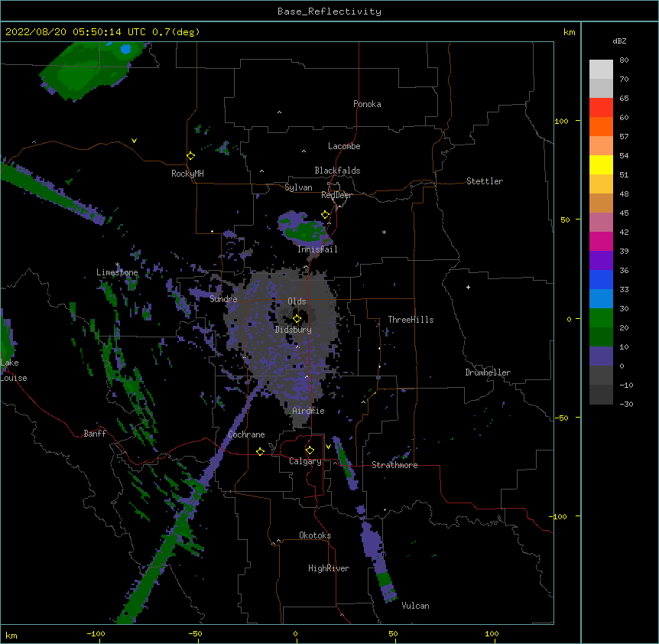This screenshot has width=659, height=644.
Task: Click the Didsbury town label
Action: pos(294,330)
